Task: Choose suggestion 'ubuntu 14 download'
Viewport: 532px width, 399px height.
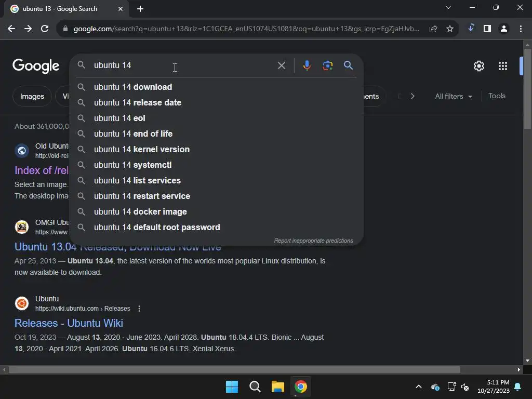Action: click(x=216, y=87)
